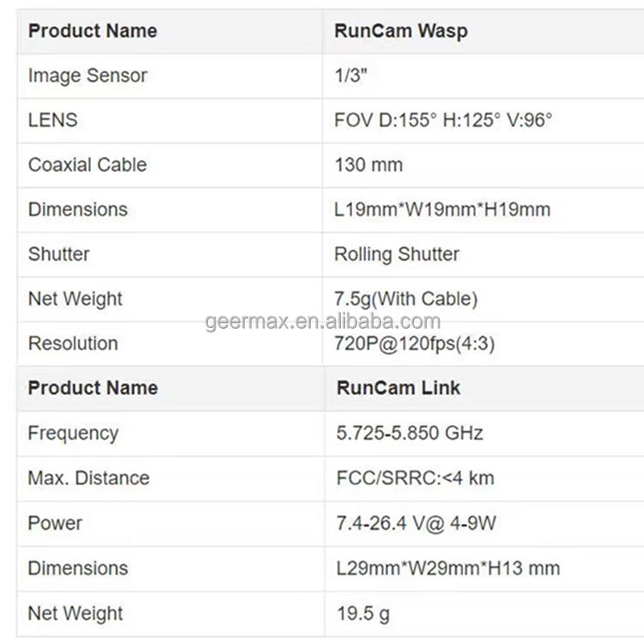Click the RunCam Link product name cell
The image size is (644, 644).
point(398,388)
